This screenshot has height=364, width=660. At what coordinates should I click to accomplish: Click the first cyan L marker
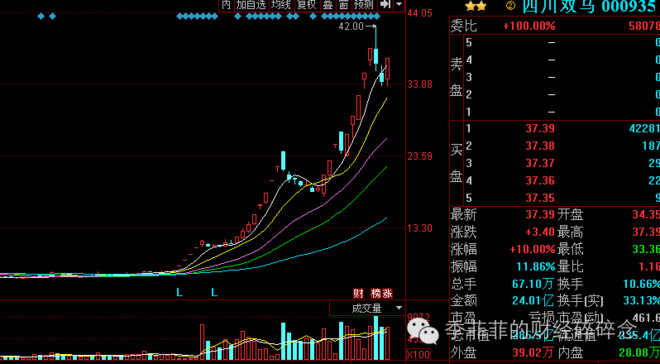point(180,292)
